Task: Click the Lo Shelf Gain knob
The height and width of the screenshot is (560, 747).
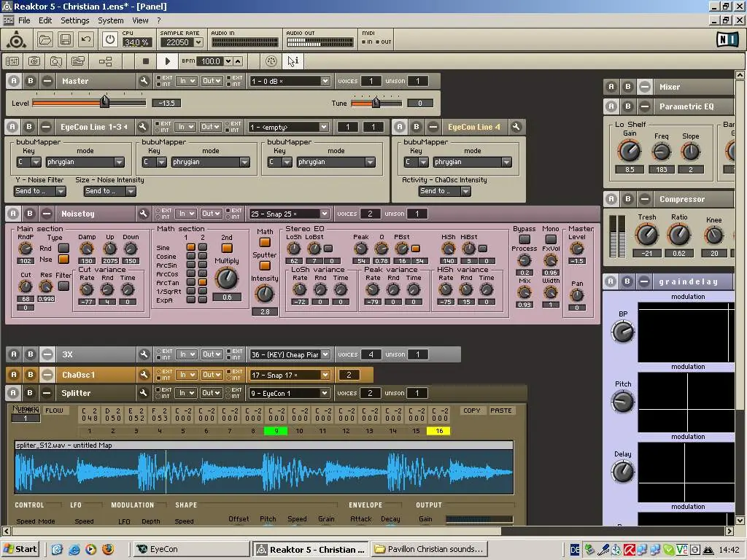Action: [x=630, y=152]
